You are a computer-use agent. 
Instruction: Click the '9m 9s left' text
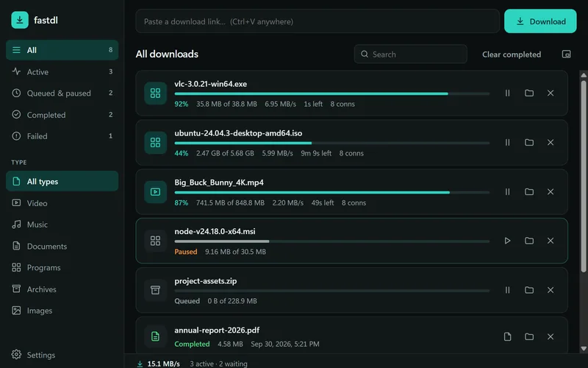316,153
